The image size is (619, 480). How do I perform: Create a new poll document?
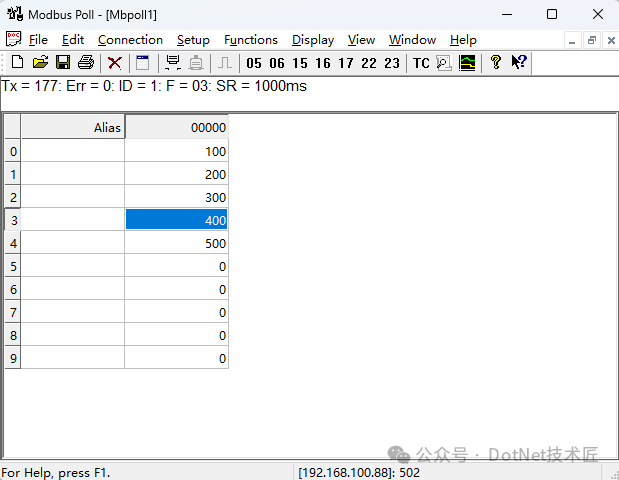click(17, 62)
